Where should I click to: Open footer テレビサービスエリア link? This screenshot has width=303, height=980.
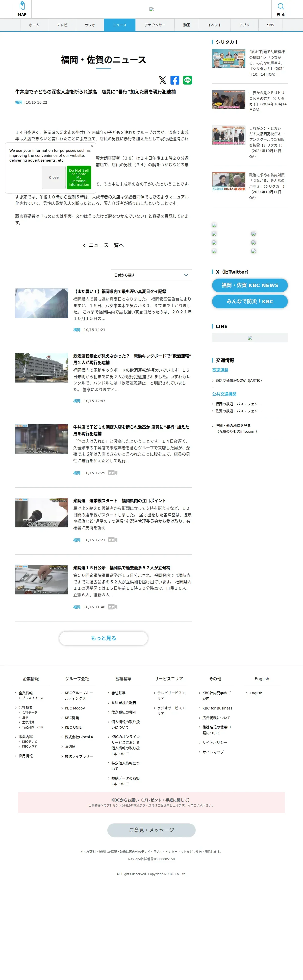coord(171,696)
